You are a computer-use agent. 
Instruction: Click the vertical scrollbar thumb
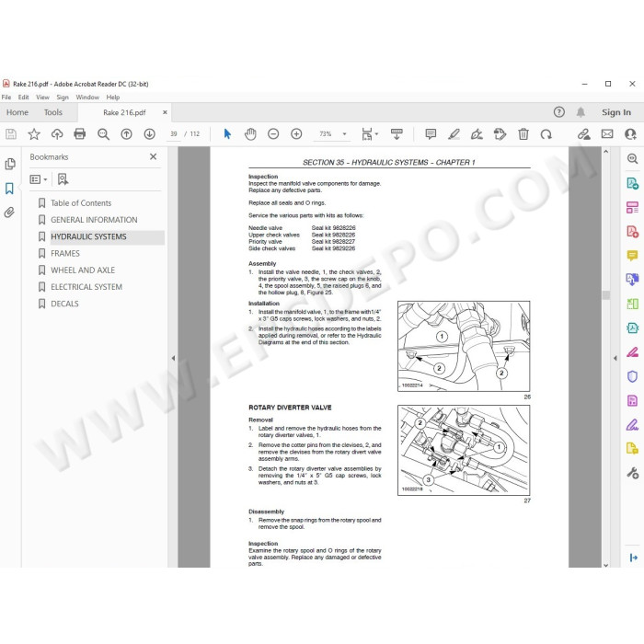point(605,295)
